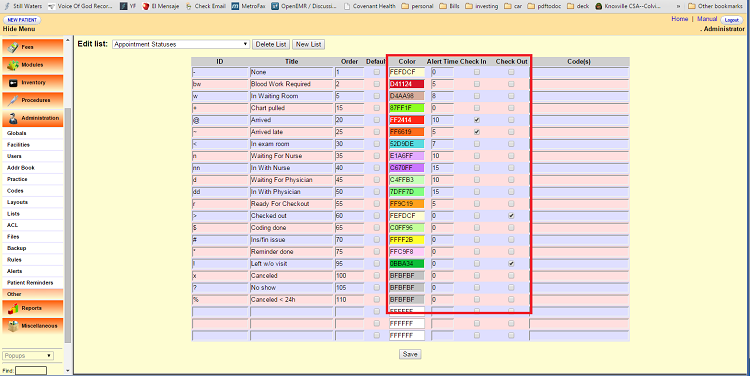Open the YF bookmark
The height and width of the screenshot is (376, 750).
pos(128,6)
